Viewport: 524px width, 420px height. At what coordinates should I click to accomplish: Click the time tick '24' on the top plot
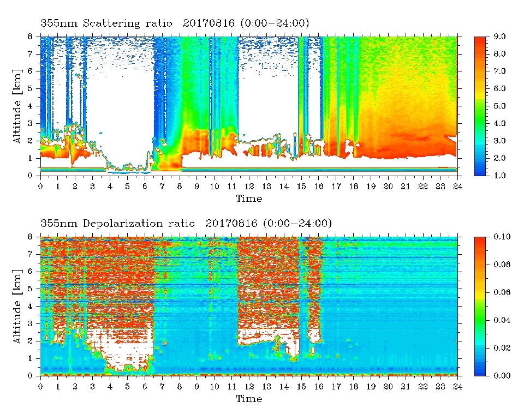point(457,187)
